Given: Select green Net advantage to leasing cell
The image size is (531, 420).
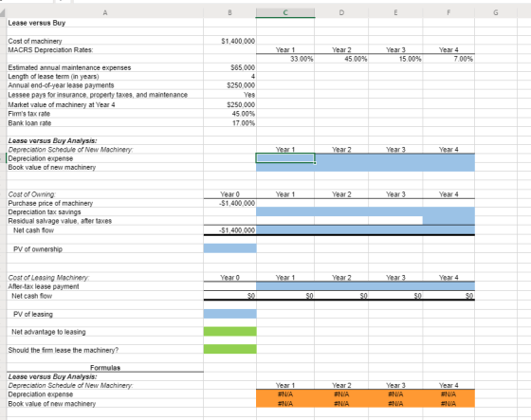Looking at the screenshot, I should click(x=229, y=332).
